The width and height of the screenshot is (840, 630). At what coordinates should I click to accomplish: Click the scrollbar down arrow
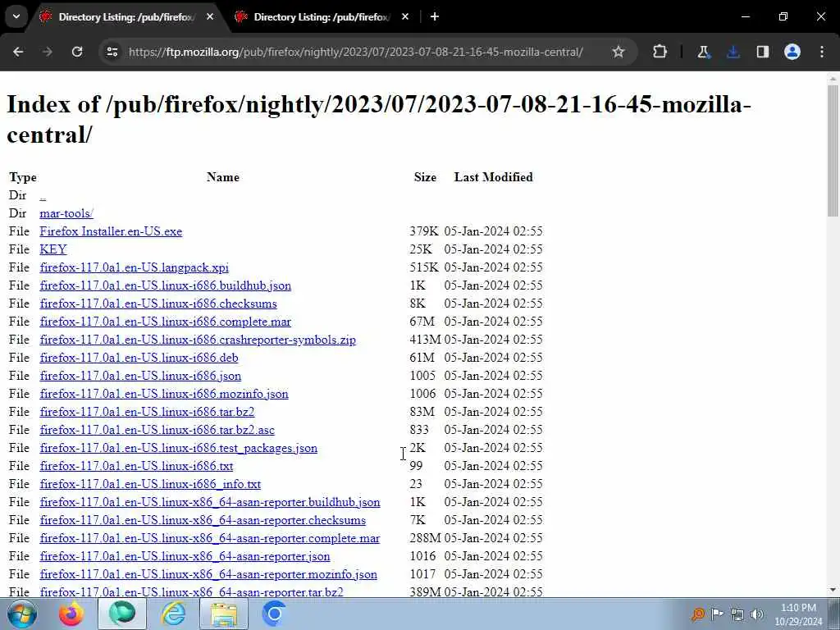click(833, 590)
